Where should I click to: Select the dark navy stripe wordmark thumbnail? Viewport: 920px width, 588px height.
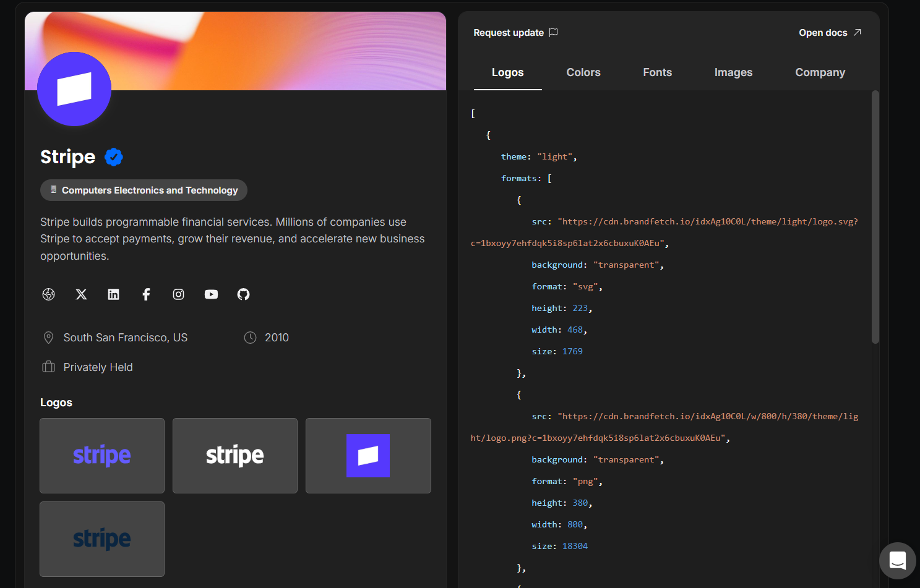(x=102, y=539)
